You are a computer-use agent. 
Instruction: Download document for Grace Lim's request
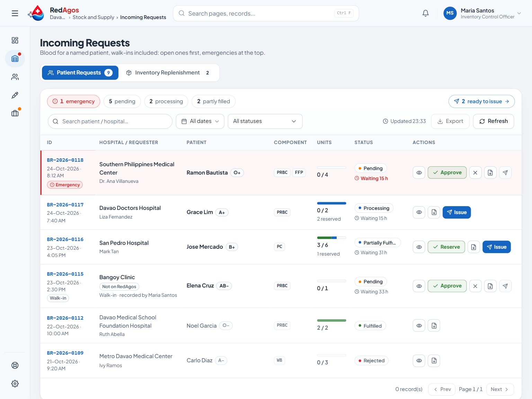[434, 212]
